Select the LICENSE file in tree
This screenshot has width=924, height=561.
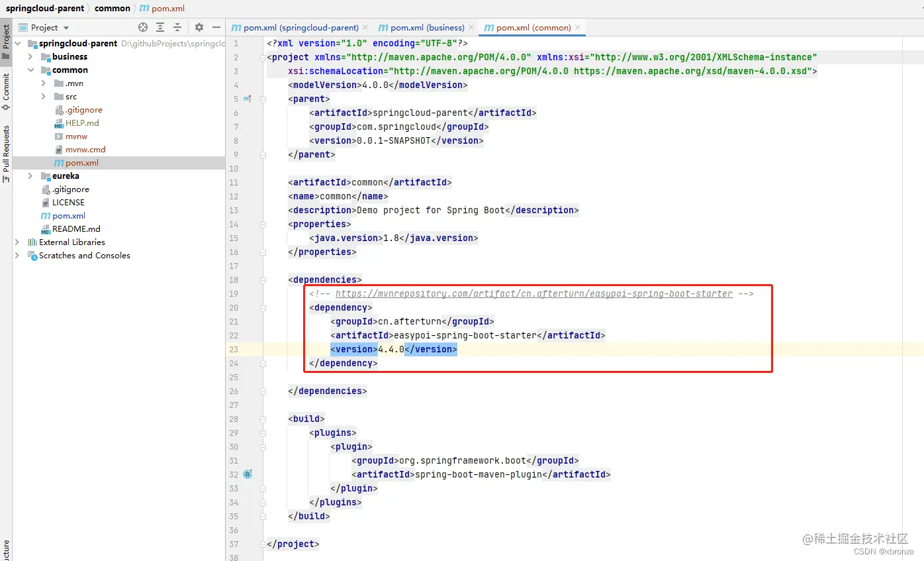pos(68,203)
